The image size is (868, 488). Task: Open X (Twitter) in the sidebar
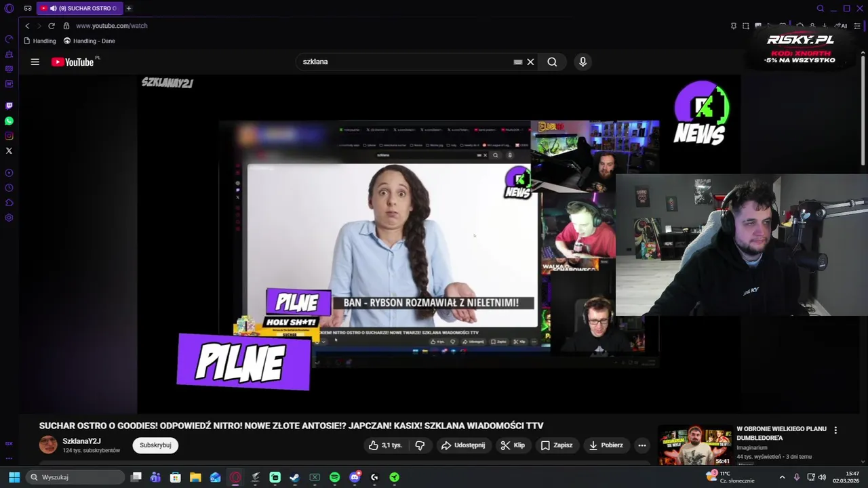click(x=9, y=150)
